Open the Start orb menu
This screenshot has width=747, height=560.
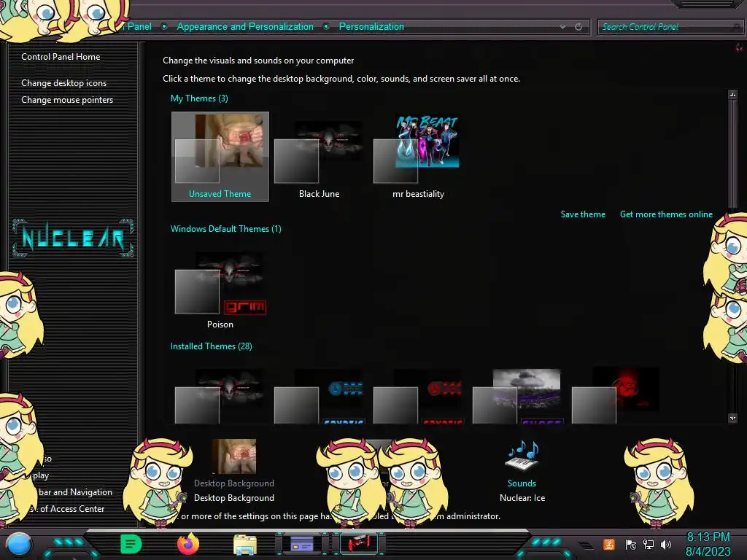click(x=18, y=544)
